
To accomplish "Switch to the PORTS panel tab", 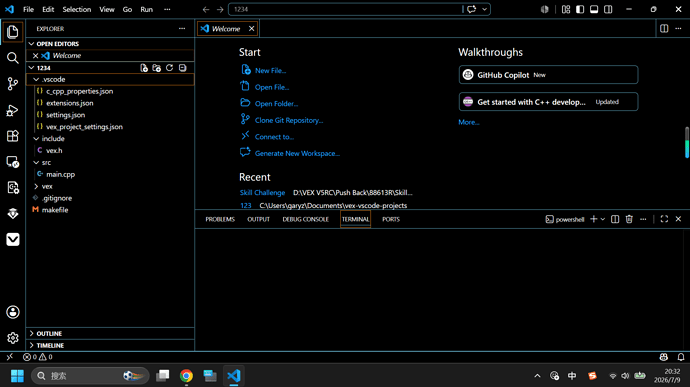I will (x=391, y=219).
